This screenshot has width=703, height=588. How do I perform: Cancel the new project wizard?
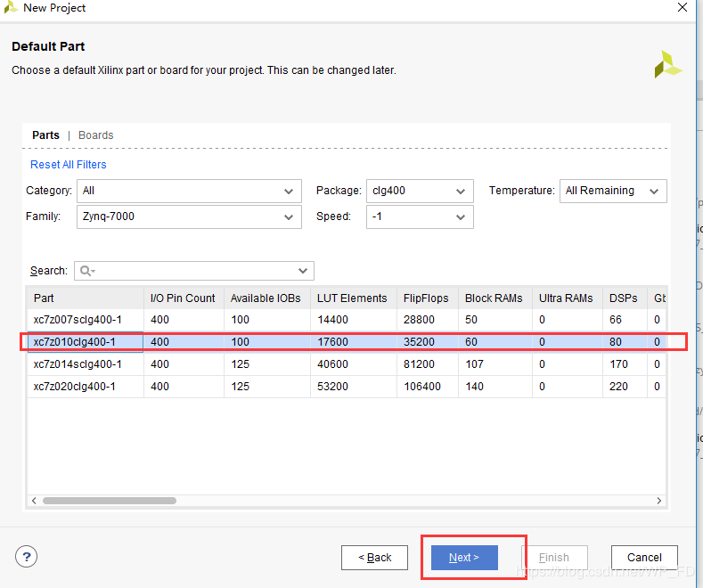click(643, 558)
